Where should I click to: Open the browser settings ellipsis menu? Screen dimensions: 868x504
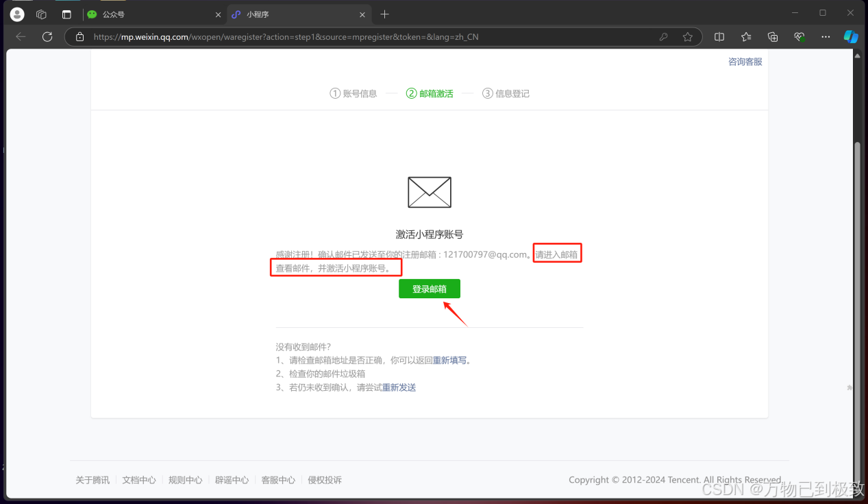[826, 37]
